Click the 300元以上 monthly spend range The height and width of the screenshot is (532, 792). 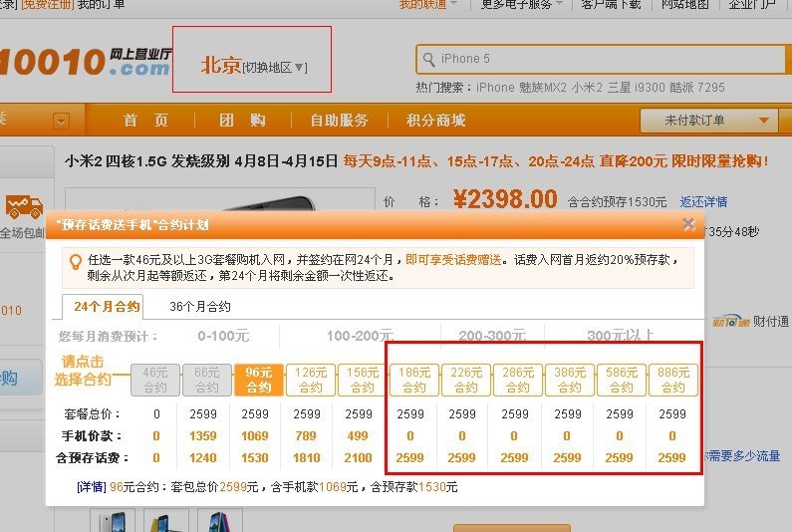coord(621,336)
